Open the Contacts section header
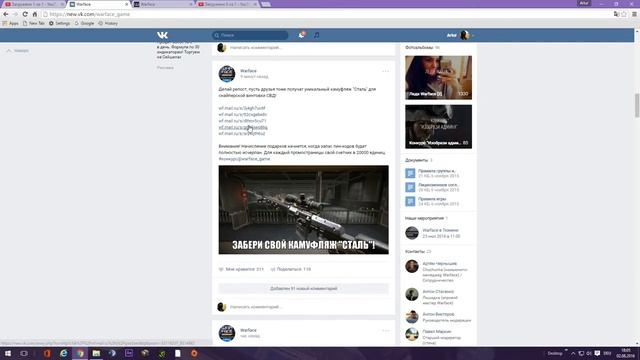 click(x=418, y=251)
